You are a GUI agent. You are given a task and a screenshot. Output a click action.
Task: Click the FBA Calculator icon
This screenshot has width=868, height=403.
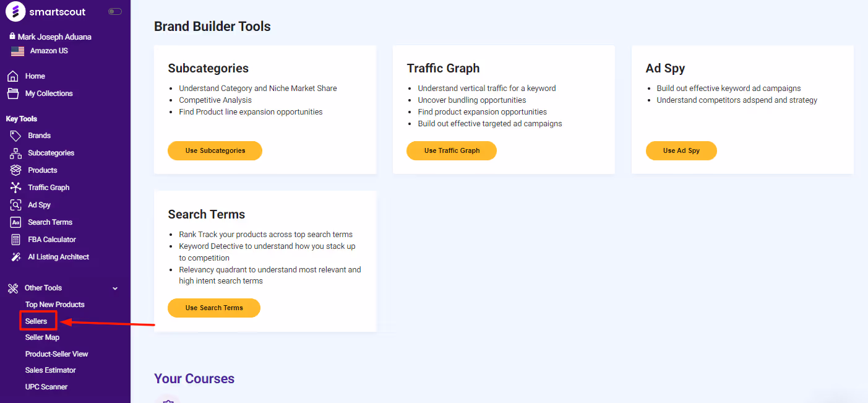tap(16, 240)
